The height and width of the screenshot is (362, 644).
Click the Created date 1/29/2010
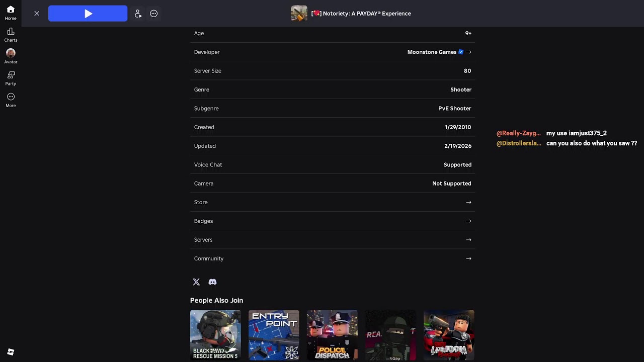pyautogui.click(x=458, y=127)
